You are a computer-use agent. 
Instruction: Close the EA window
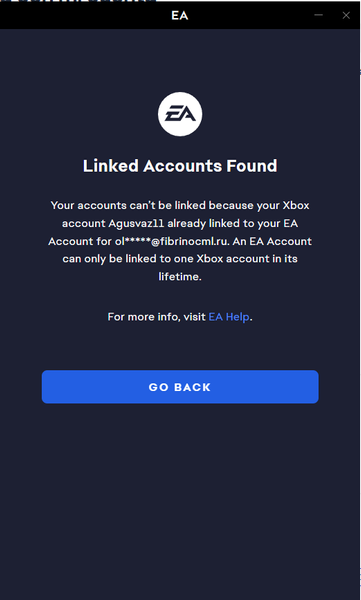(x=346, y=15)
